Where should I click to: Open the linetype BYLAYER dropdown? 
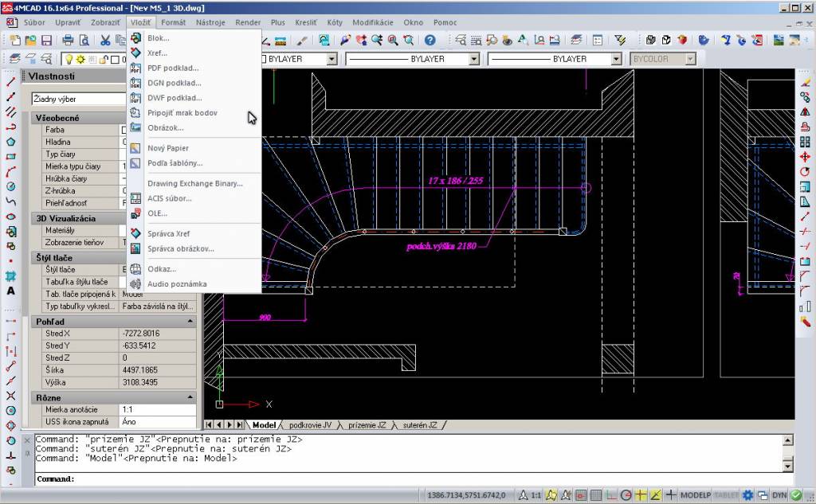click(x=473, y=59)
